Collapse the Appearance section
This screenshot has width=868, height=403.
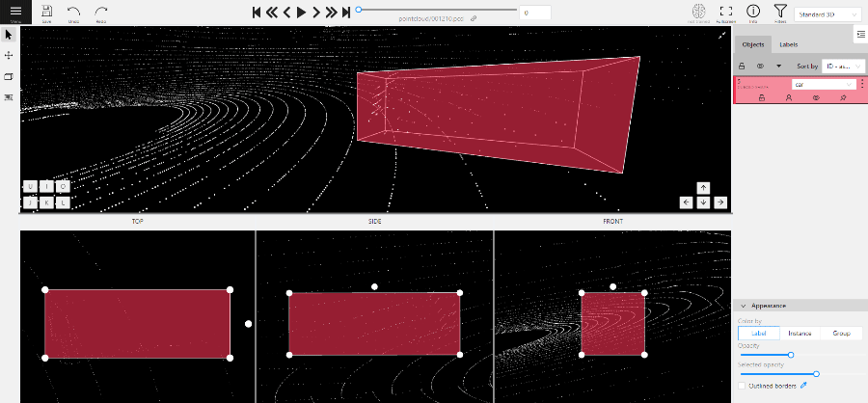pyautogui.click(x=743, y=305)
